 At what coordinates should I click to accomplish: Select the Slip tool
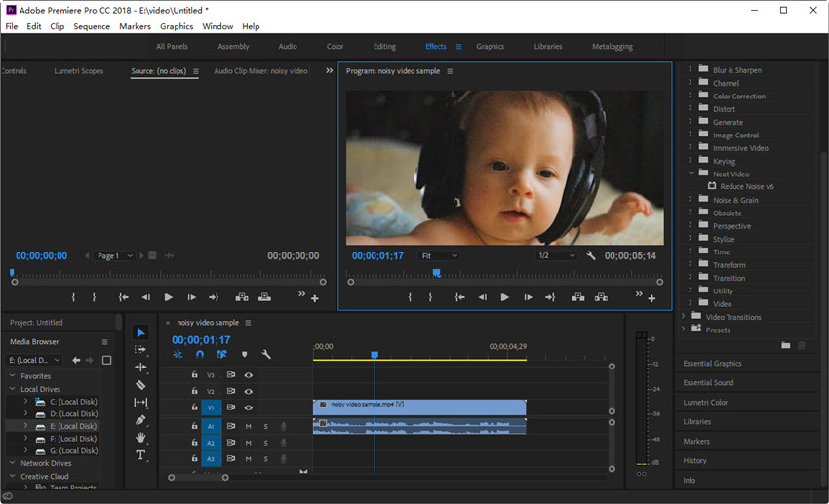(140, 402)
